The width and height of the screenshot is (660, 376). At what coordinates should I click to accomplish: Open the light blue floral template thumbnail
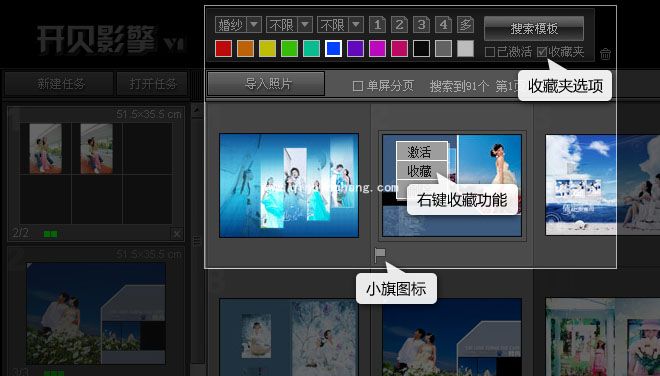pos(289,337)
